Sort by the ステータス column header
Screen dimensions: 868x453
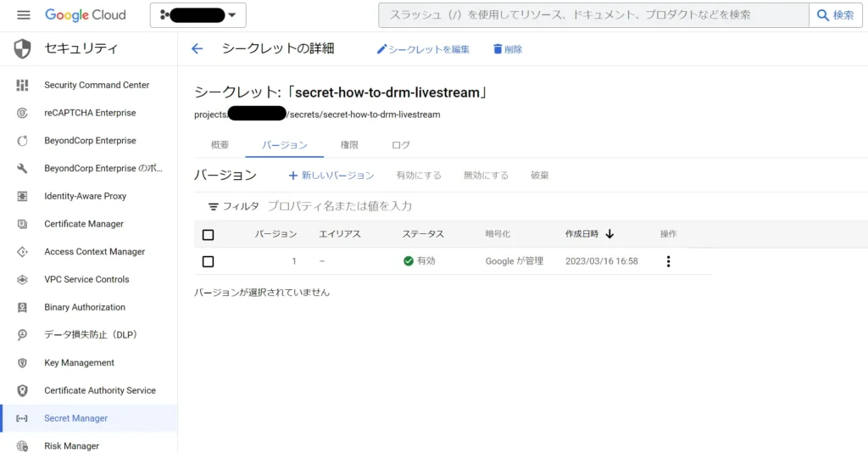click(423, 234)
